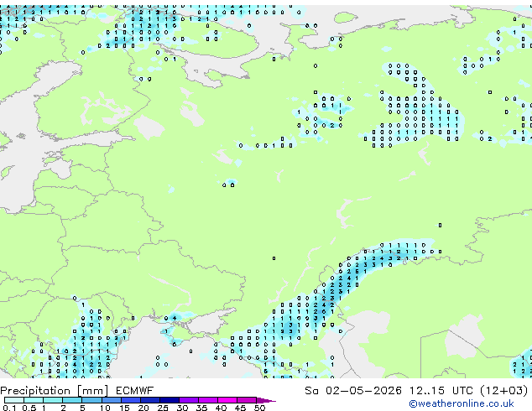Click the above-50 arrow tip of legend
The height and width of the screenshot is (411, 532).
click(266, 400)
